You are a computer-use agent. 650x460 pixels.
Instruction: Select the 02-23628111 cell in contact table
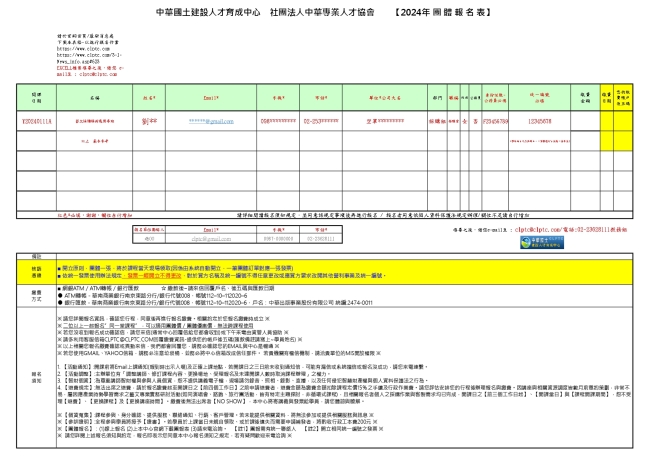[x=321, y=239]
